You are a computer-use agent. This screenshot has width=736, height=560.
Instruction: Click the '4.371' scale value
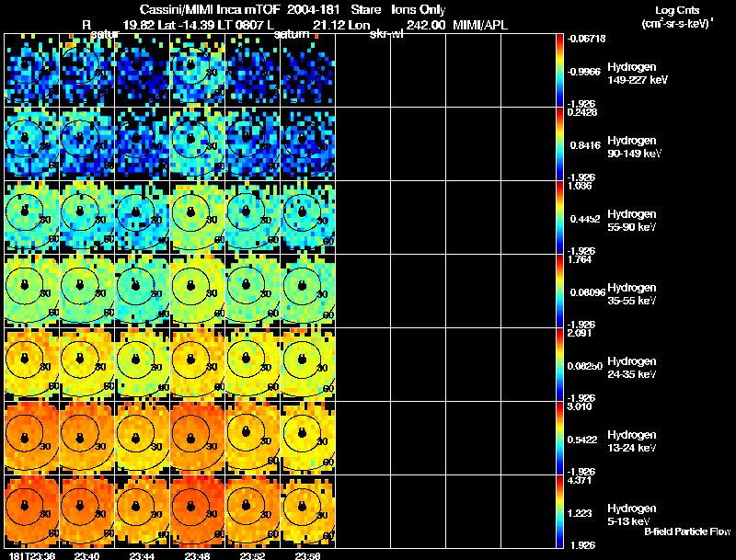(x=580, y=480)
